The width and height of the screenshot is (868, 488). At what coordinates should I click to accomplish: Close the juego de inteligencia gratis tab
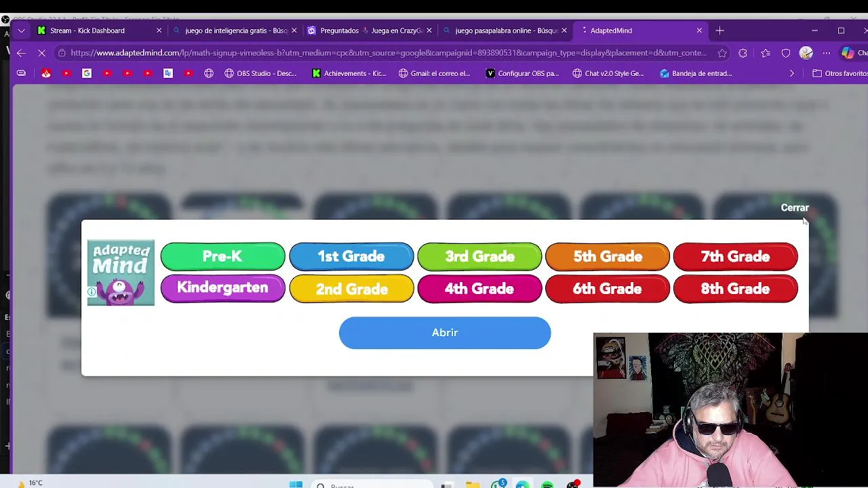pos(294,30)
